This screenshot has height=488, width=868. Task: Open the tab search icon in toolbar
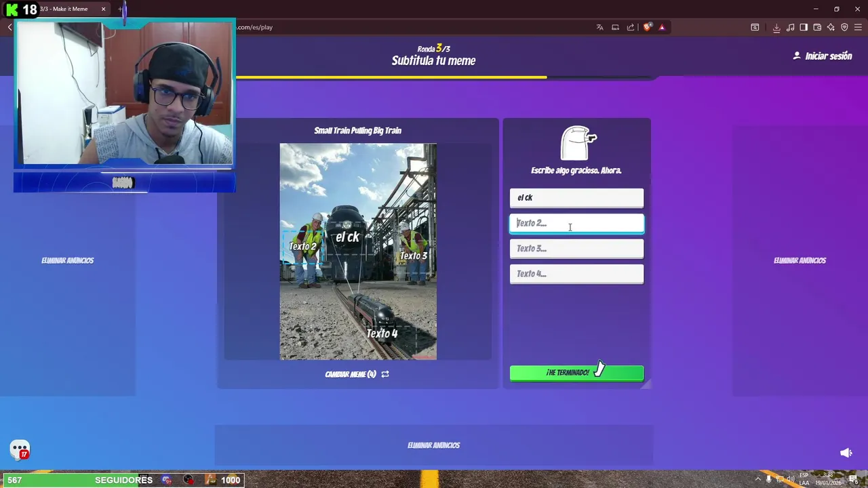(755, 27)
